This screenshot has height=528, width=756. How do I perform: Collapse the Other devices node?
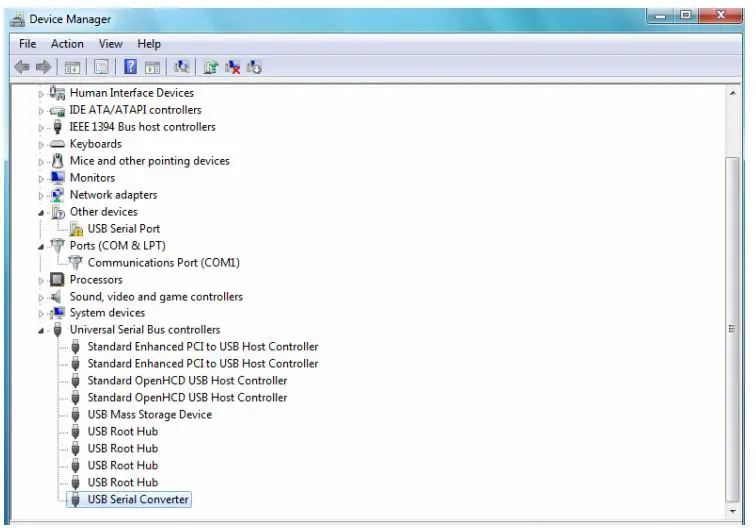(x=41, y=213)
